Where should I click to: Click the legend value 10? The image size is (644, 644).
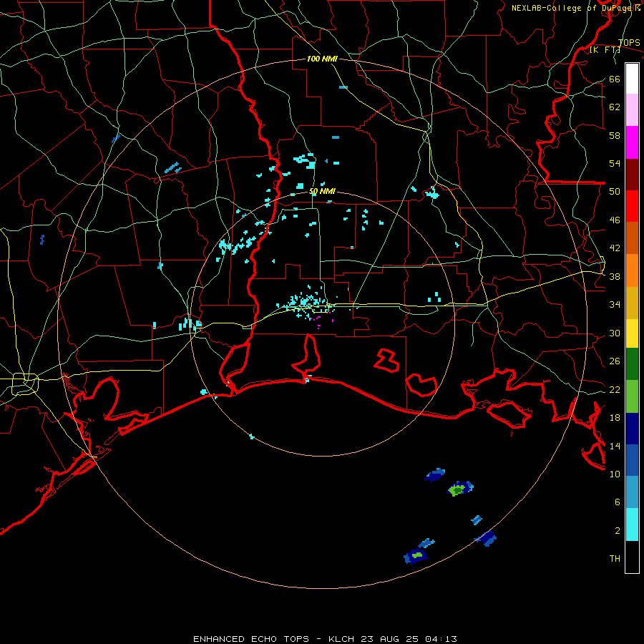click(615, 474)
